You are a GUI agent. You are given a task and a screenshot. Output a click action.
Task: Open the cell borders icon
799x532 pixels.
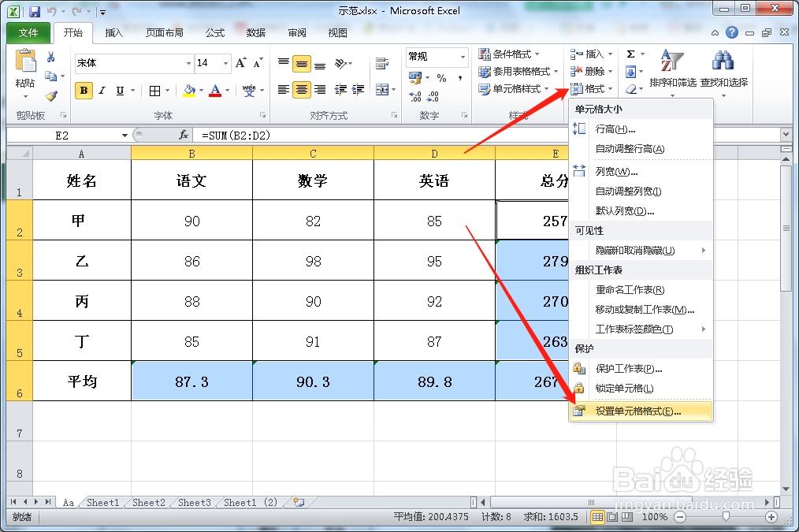click(x=154, y=91)
